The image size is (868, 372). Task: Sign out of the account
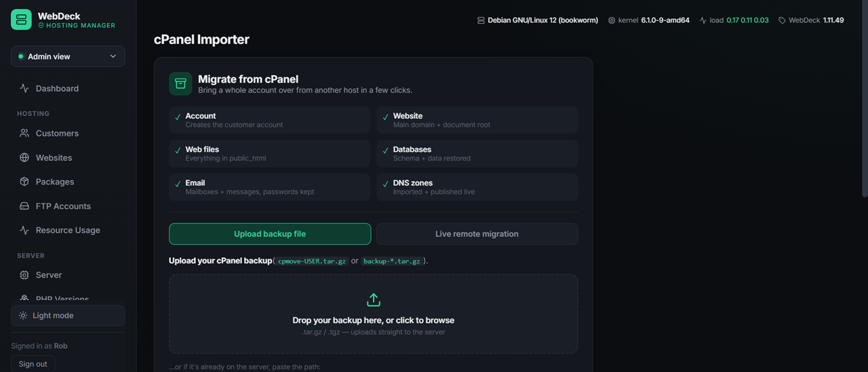coord(33,364)
